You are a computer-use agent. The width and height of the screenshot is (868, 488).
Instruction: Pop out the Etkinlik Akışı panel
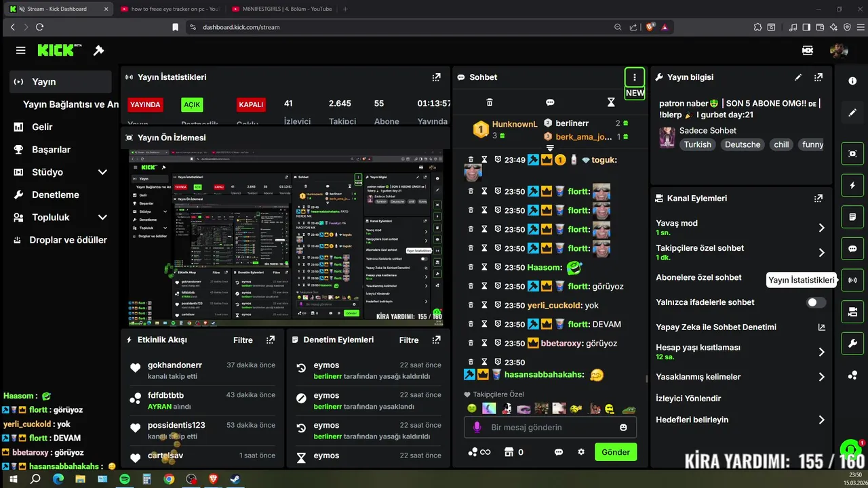tap(271, 340)
